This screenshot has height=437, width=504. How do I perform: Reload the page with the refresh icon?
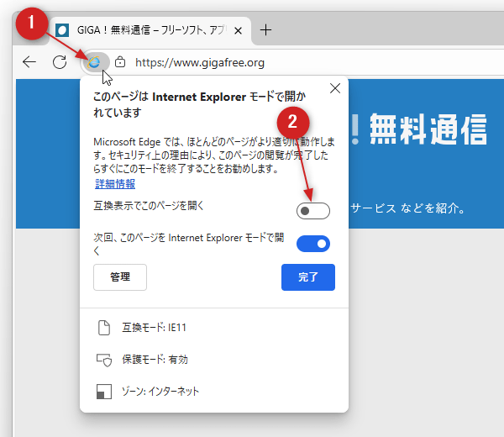tap(60, 62)
